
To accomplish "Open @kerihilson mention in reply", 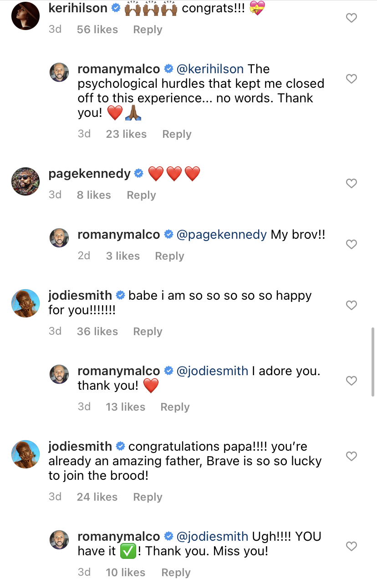I will click(x=210, y=69).
